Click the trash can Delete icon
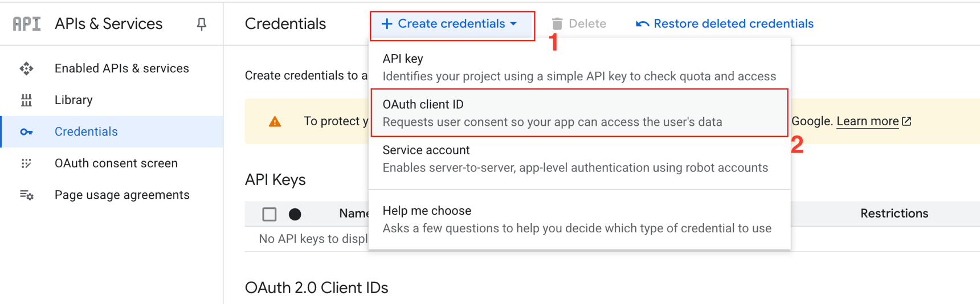980x304 pixels. click(557, 24)
